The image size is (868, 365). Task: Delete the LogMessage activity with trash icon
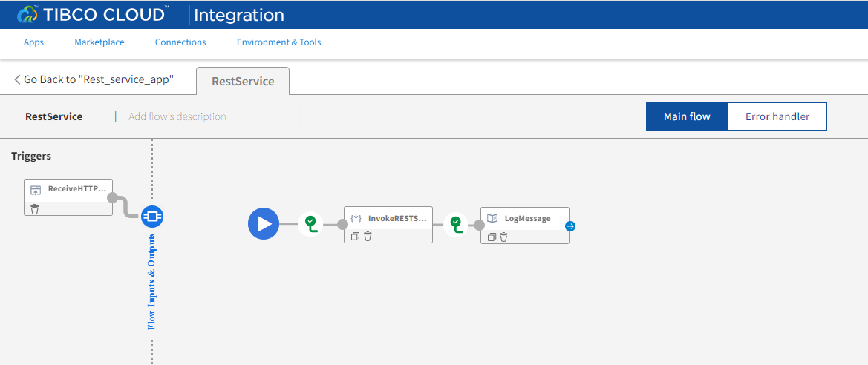(x=503, y=237)
